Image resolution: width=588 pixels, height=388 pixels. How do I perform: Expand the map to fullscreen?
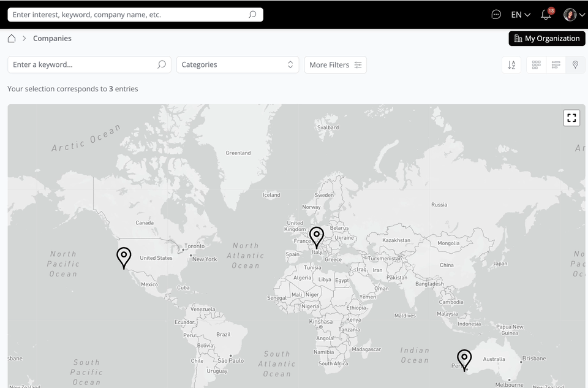tap(571, 118)
